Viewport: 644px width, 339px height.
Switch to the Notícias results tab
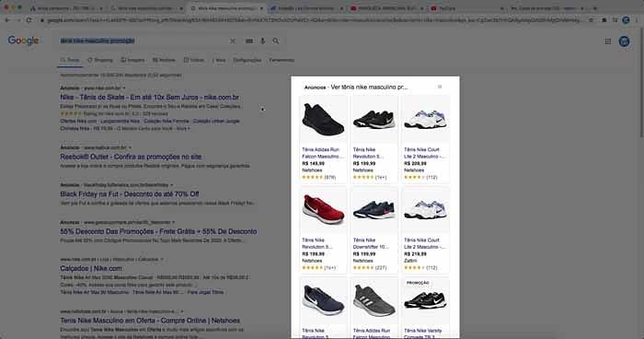tap(165, 60)
